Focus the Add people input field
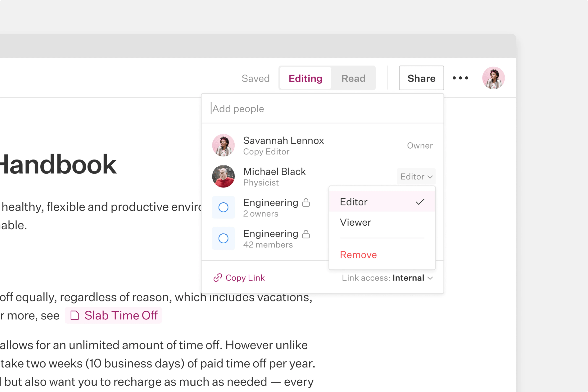Image resolution: width=588 pixels, height=392 pixels. [x=322, y=109]
